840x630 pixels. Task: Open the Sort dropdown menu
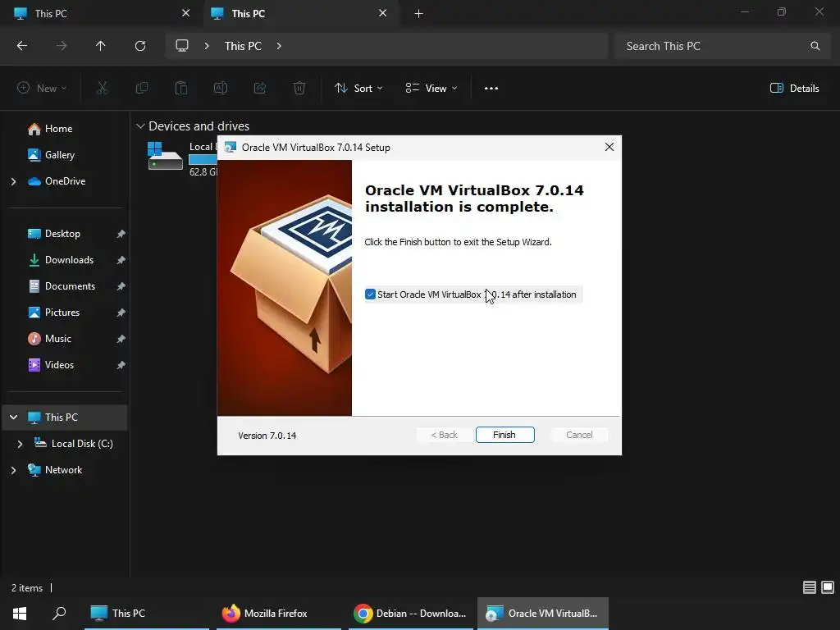point(358,88)
